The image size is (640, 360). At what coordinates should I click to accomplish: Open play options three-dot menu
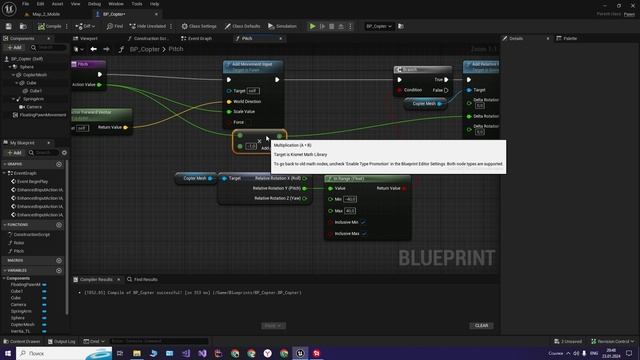pyautogui.click(x=350, y=26)
